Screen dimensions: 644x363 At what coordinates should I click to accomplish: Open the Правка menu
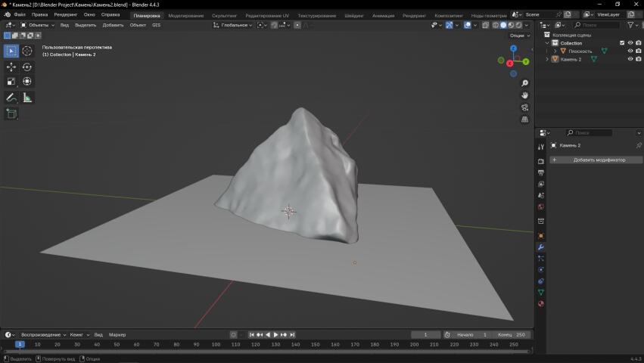click(40, 14)
